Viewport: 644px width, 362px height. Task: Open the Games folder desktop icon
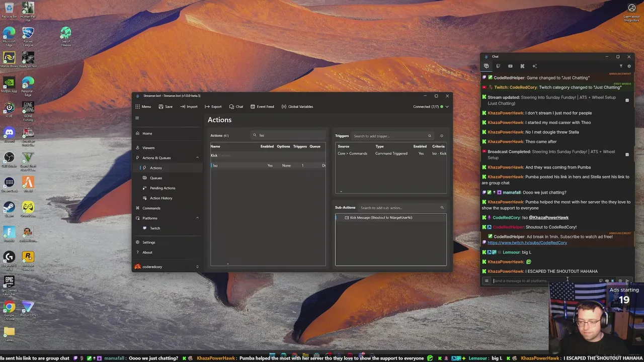9,334
